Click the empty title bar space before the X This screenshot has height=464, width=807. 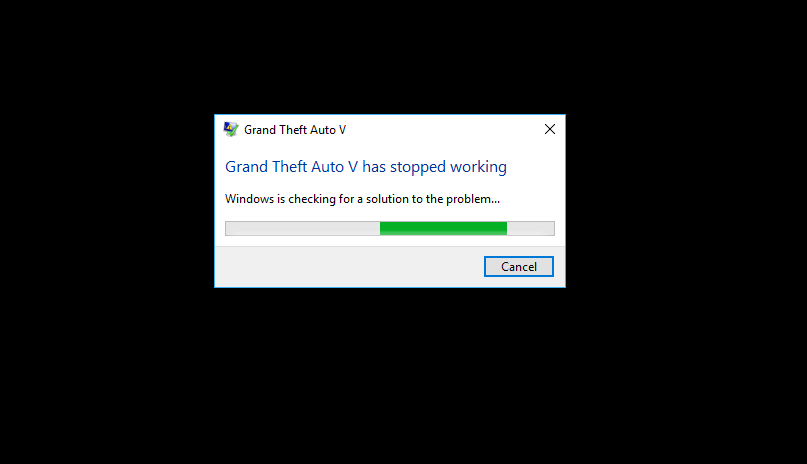tap(443, 129)
